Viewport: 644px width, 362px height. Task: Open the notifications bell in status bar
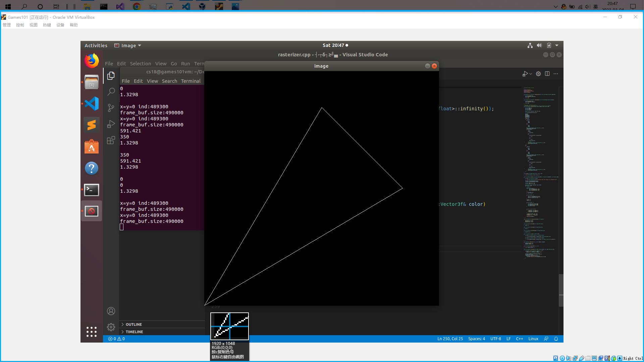[x=556, y=339]
